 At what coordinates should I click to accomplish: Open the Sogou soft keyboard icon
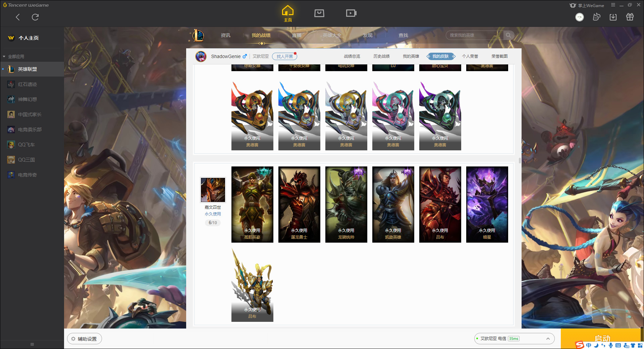[x=618, y=345]
